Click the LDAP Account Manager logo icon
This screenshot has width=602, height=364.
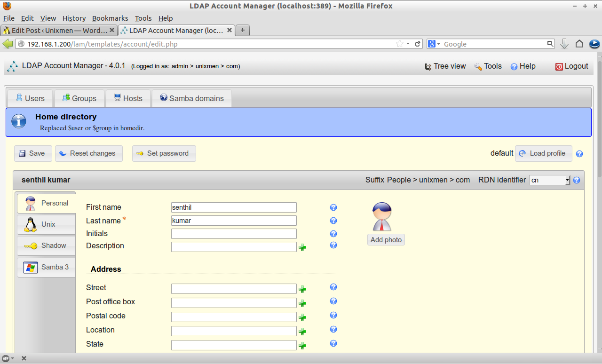click(13, 66)
